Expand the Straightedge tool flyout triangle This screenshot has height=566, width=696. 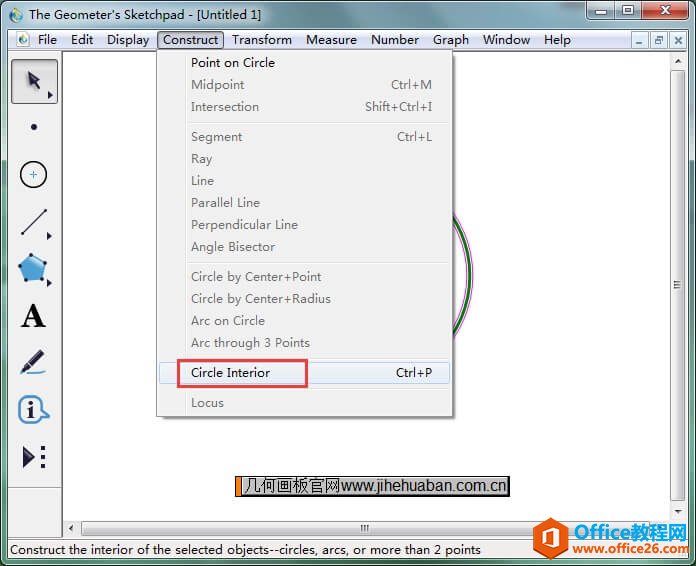pyautogui.click(x=49, y=236)
